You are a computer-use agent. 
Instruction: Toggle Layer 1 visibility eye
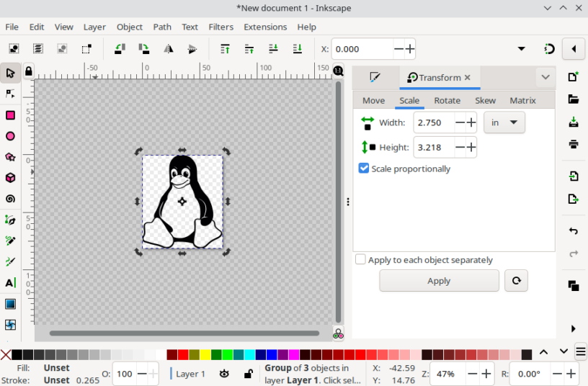[x=224, y=374]
